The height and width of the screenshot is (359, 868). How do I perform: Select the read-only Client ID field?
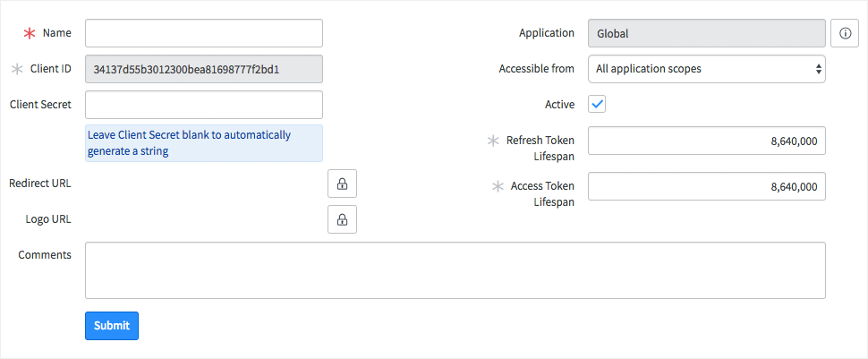click(x=203, y=69)
